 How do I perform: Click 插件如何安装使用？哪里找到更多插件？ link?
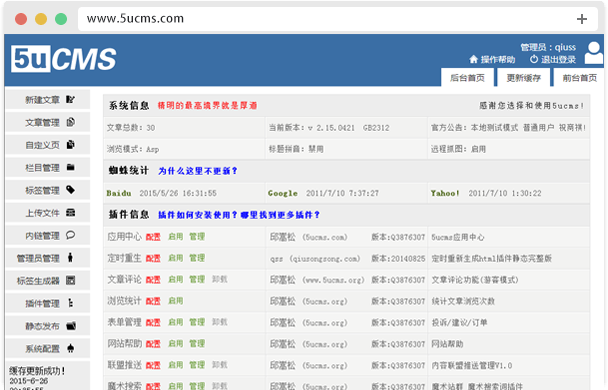239,215
